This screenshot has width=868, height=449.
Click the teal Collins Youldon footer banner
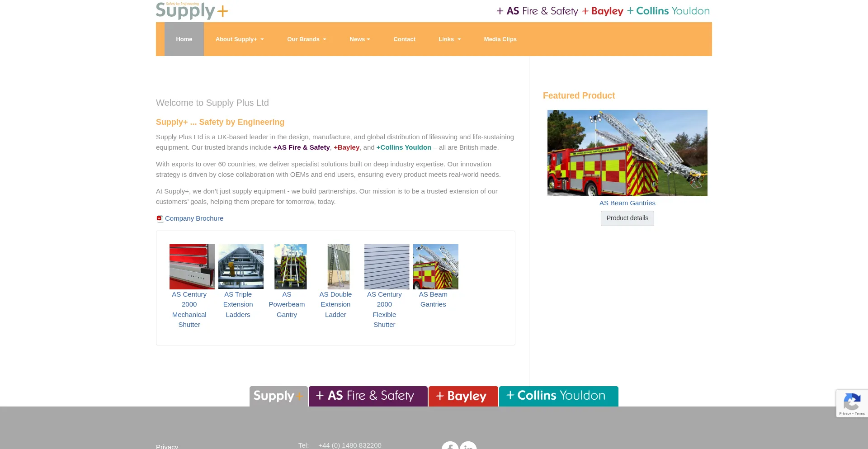tap(558, 396)
